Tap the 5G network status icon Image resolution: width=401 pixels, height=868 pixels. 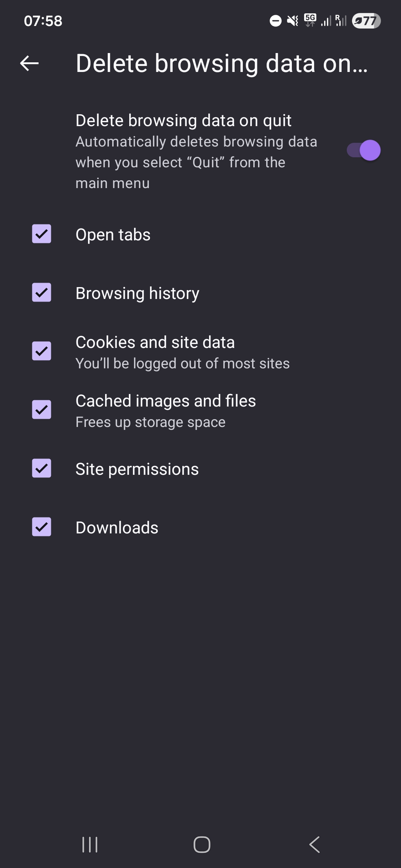(x=310, y=20)
